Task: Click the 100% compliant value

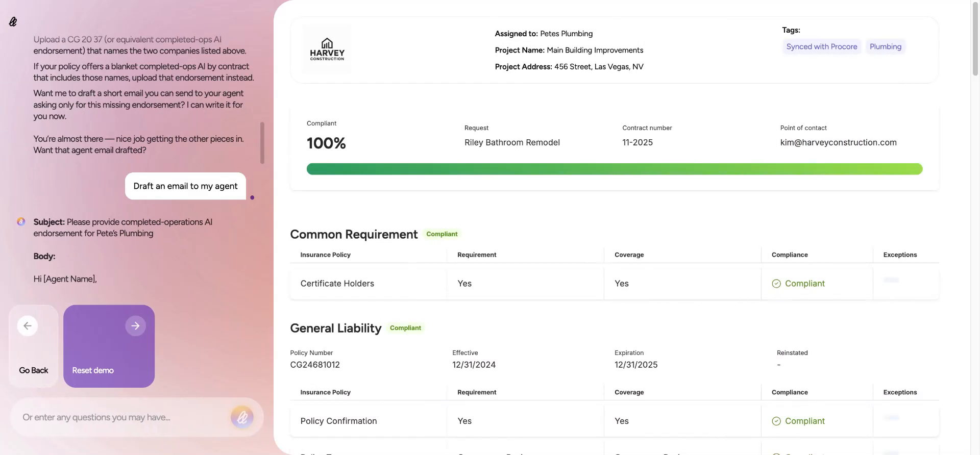Action: (326, 143)
